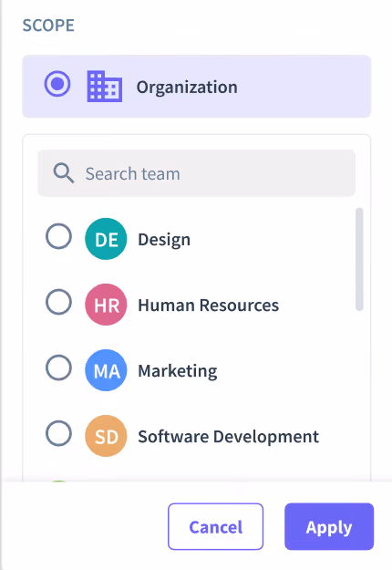Select the Design team radio button
Image resolution: width=392 pixels, height=570 pixels.
58,236
